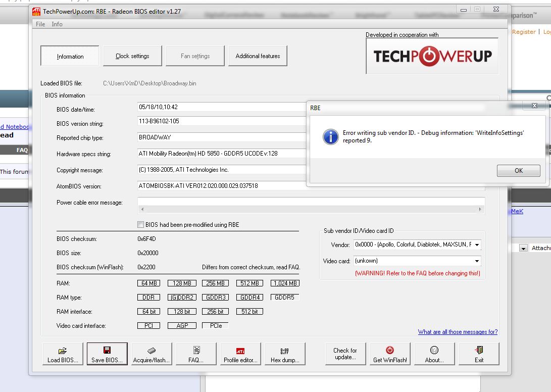
Task: Click the Acquire/flash chip icon
Action: pyautogui.click(x=152, y=351)
